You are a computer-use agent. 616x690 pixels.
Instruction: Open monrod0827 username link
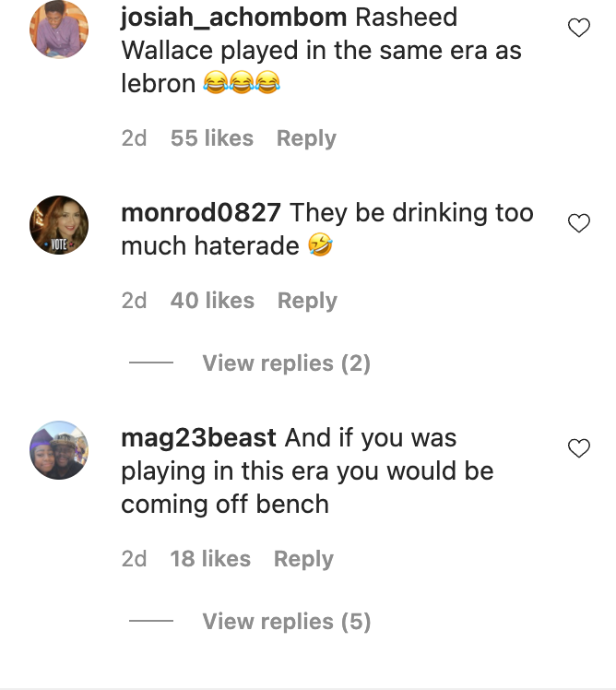pyautogui.click(x=201, y=212)
